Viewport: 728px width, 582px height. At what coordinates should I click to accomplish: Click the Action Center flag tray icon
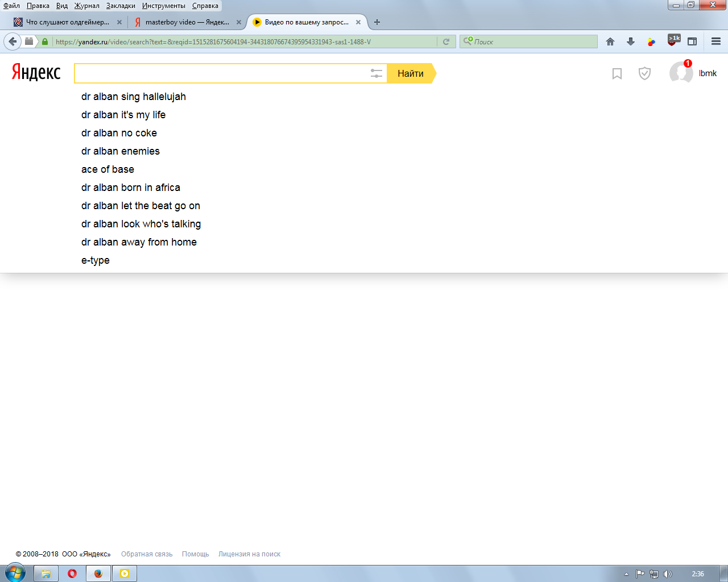tap(640, 574)
